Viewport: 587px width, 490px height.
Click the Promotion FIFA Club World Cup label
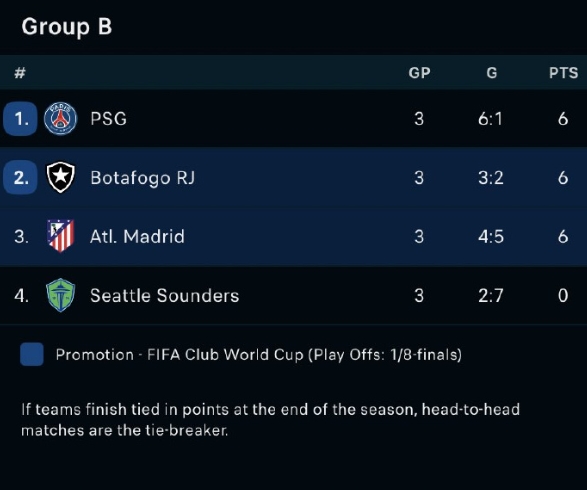click(259, 354)
